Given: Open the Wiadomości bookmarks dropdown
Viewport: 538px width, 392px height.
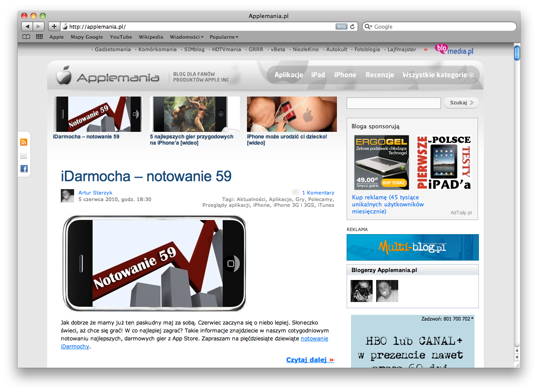Looking at the screenshot, I should [187, 37].
